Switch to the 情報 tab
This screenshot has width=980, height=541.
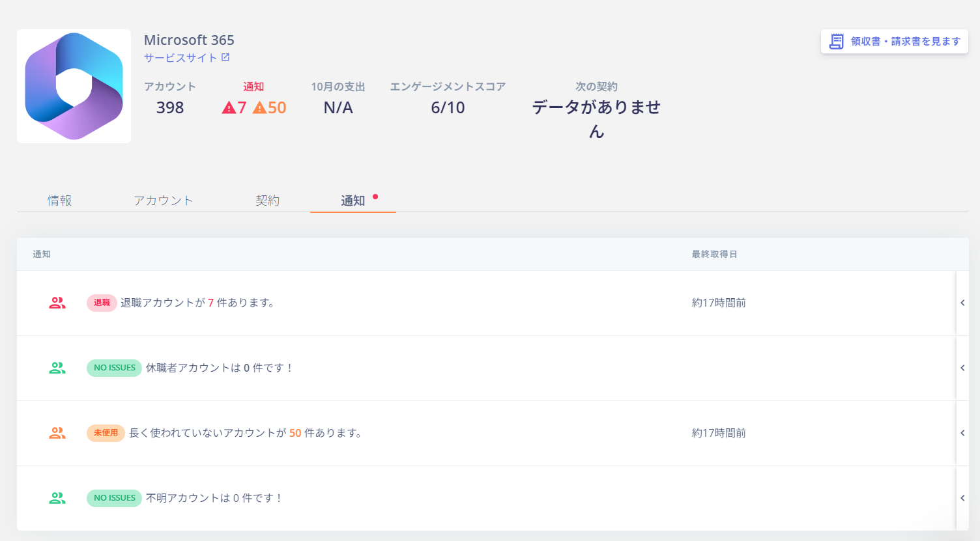point(60,201)
